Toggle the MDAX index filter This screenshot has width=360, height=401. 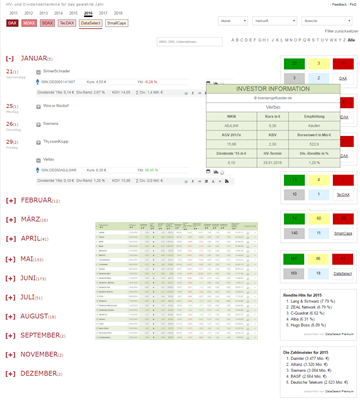29,23
